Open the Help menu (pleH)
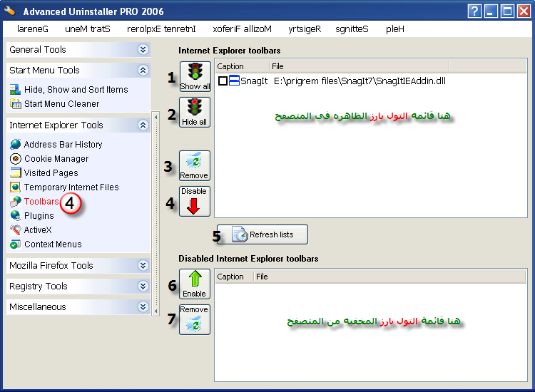The image size is (535, 392). point(395,29)
